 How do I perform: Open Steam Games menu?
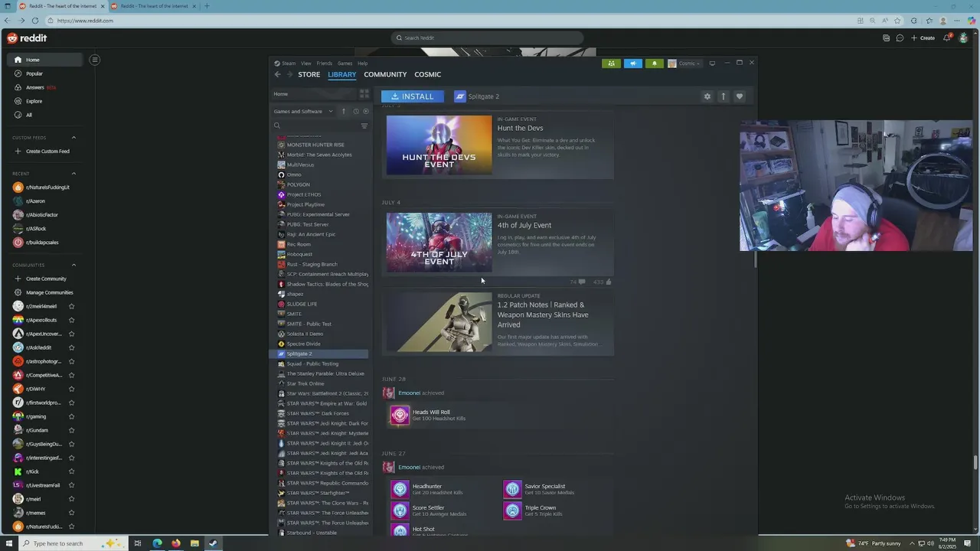pos(345,64)
